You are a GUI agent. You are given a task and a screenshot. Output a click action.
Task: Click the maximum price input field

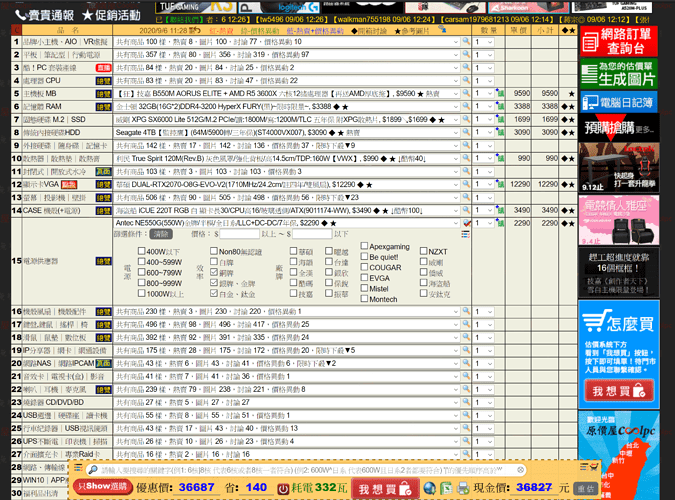312,234
